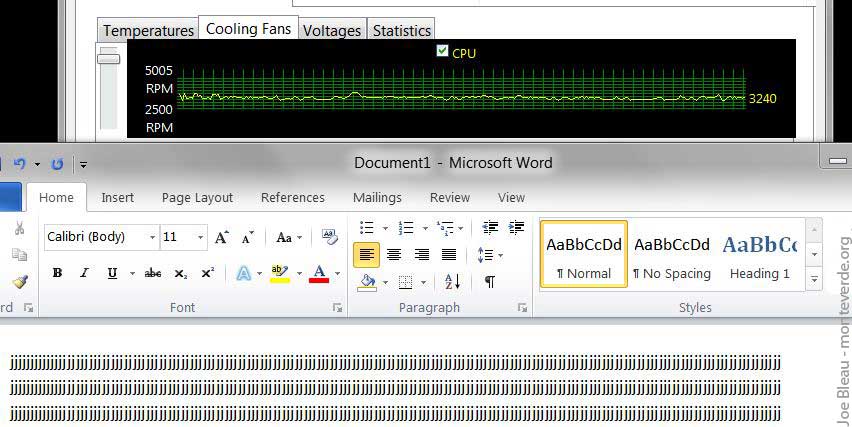This screenshot has height=427, width=852.
Task: Increase paragraph indent
Action: [x=516, y=228]
